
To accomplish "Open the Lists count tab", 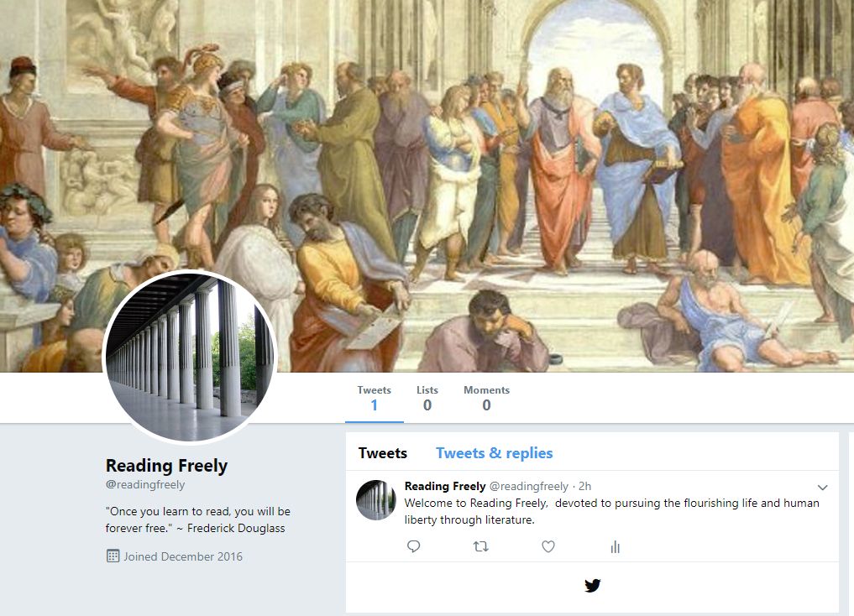I will 427,398.
